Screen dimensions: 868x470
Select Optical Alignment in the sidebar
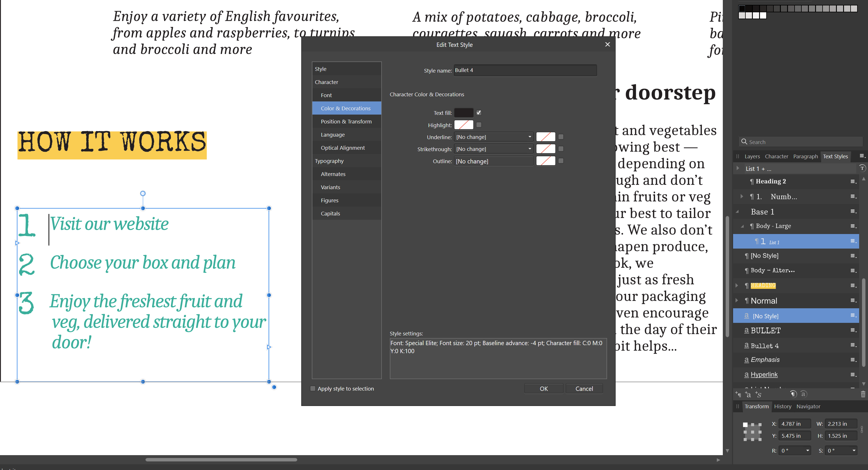[346, 147]
